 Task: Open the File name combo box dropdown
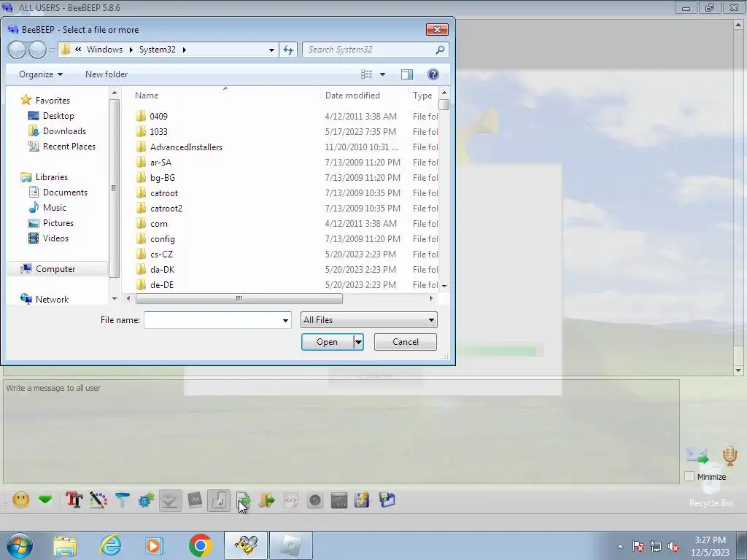(x=285, y=321)
